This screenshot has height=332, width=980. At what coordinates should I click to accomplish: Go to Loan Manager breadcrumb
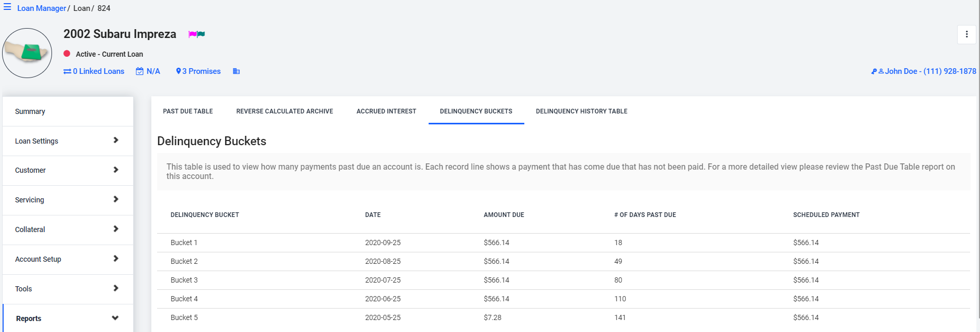[x=42, y=8]
